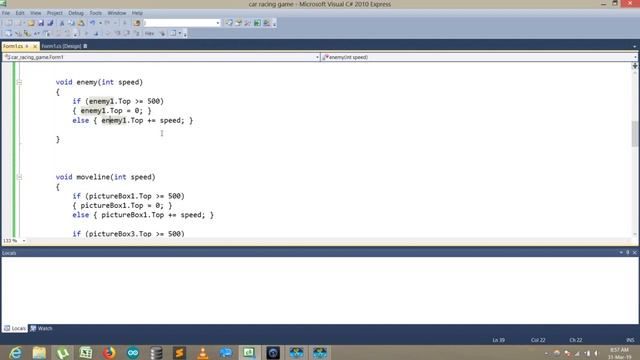Click 'picturebox1.Top += speed;' code line
The width and height of the screenshot is (640, 360).
point(153,215)
